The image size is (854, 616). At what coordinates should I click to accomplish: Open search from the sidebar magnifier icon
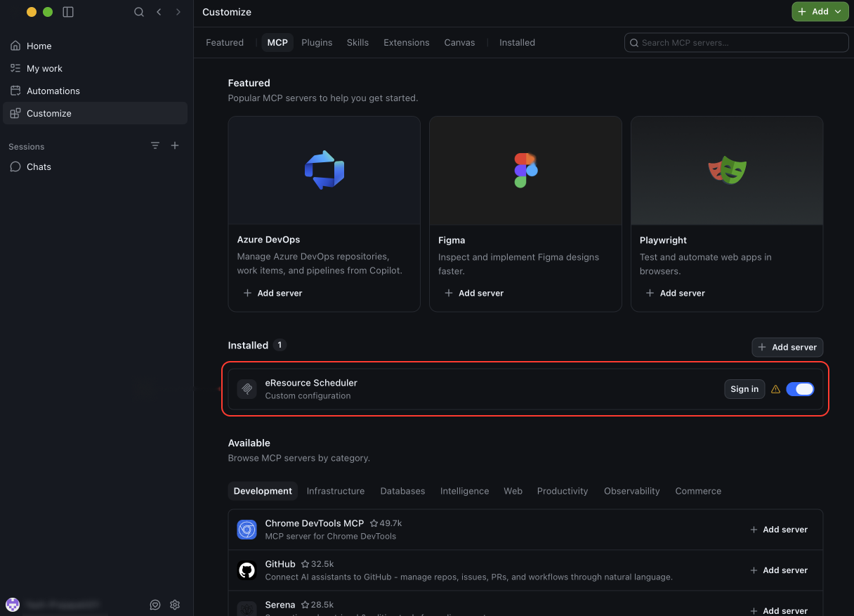(x=139, y=12)
